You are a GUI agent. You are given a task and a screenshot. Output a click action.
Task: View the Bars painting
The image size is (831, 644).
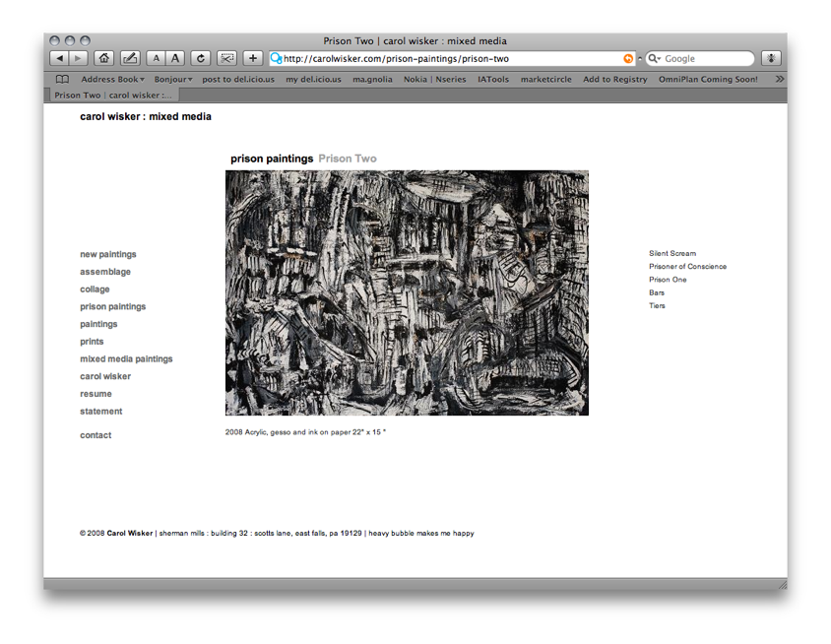(x=657, y=292)
